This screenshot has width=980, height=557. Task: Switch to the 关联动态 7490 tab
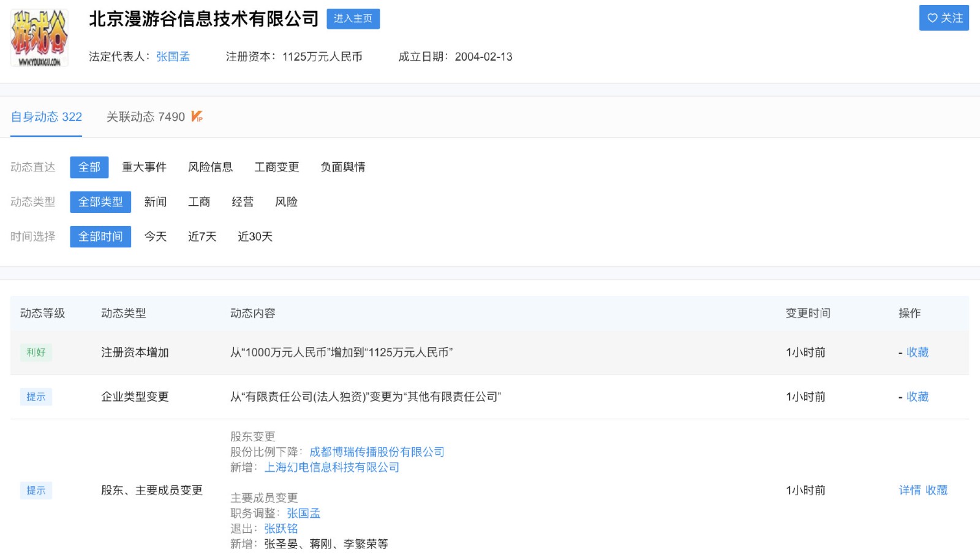point(146,117)
